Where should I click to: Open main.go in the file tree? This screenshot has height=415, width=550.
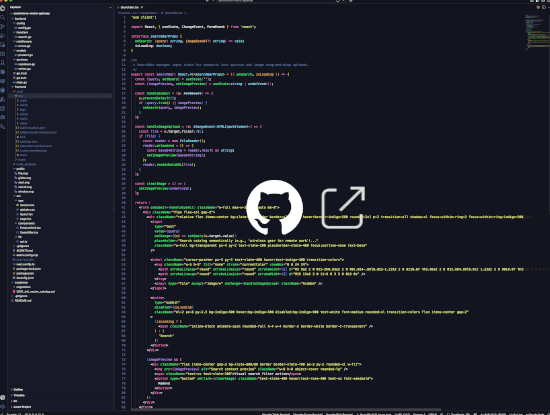coord(21,82)
